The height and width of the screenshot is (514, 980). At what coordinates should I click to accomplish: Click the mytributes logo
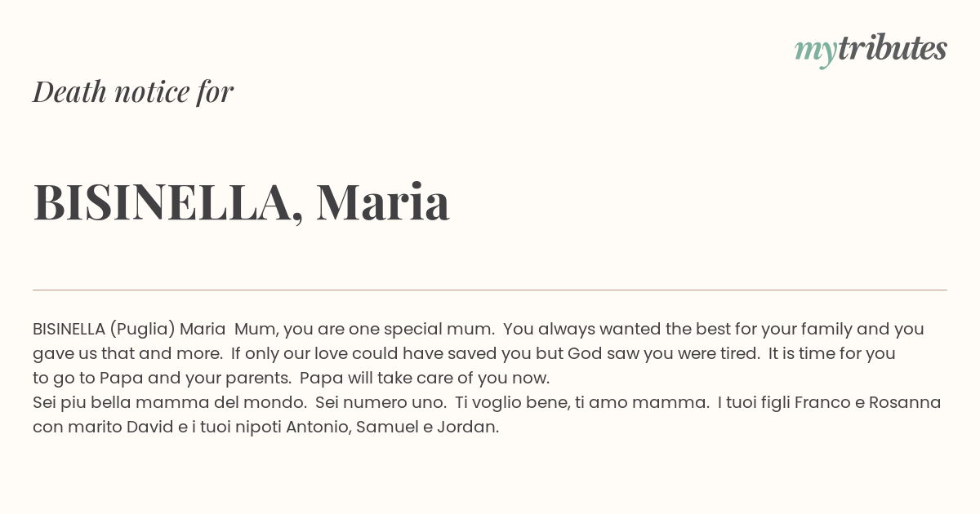pos(871,50)
